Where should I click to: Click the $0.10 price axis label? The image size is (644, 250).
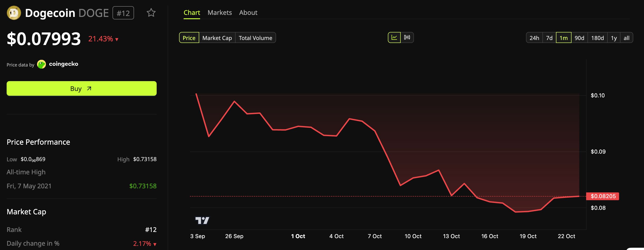coord(598,95)
